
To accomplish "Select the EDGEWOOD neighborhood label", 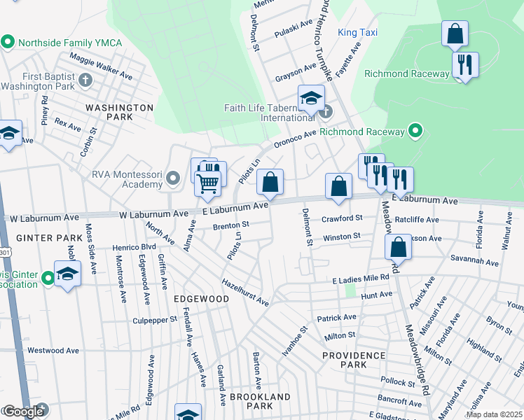I will [x=202, y=299].
